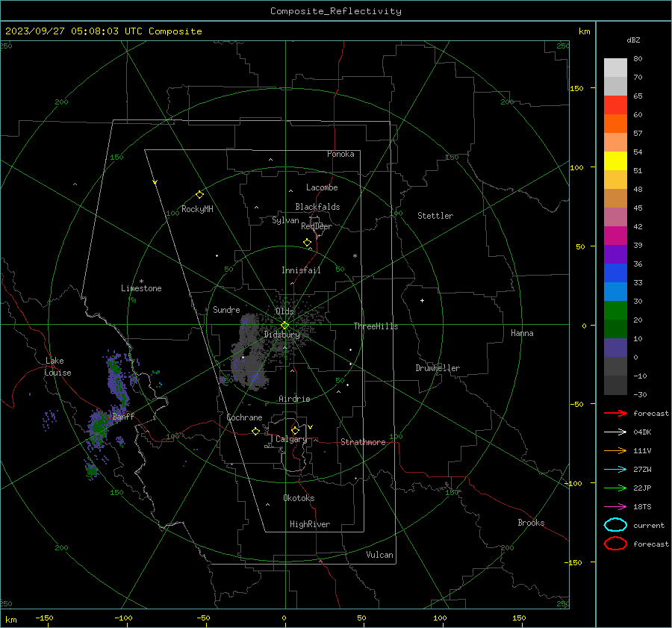This screenshot has height=628, width=672.
Task: Click the yellow diamond marker below Cochrane
Action: tap(255, 431)
